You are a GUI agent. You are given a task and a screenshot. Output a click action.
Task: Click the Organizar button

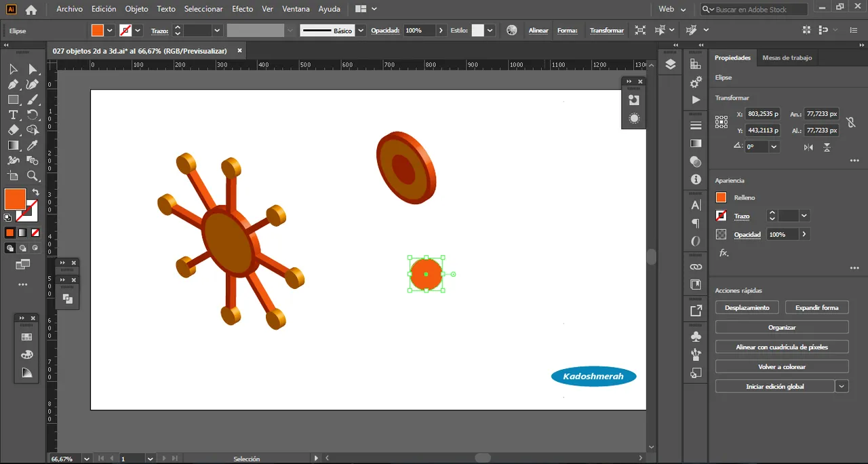tap(782, 327)
